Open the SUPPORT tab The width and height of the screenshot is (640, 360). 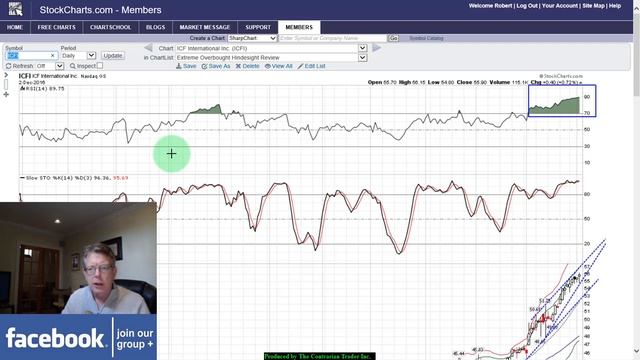click(258, 27)
